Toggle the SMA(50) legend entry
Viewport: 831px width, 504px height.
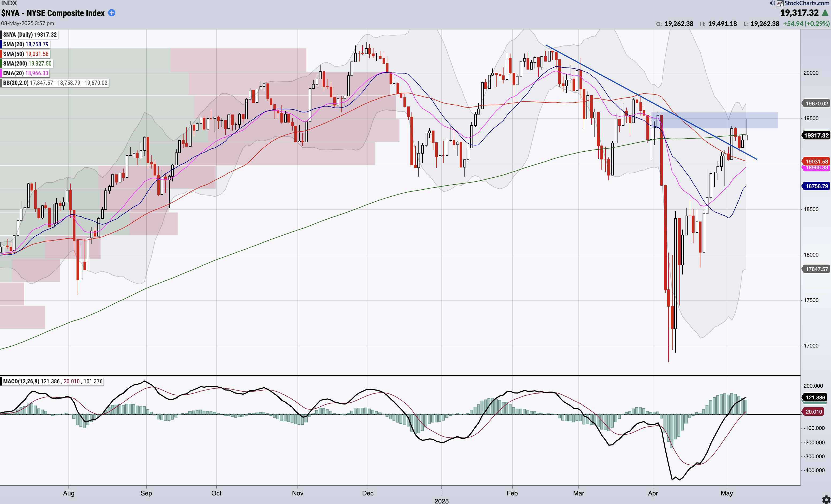point(26,54)
